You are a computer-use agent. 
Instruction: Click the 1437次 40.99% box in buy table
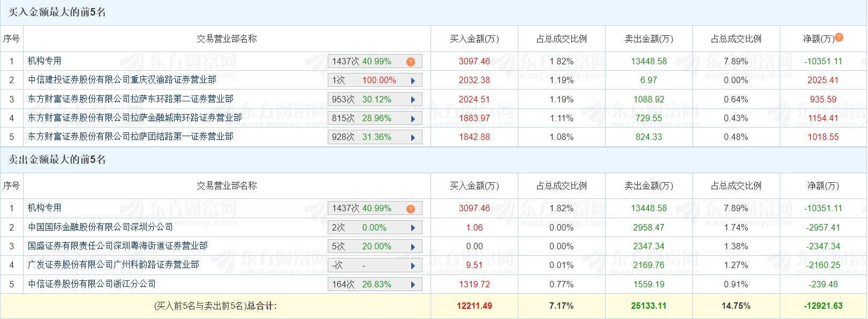(375, 62)
